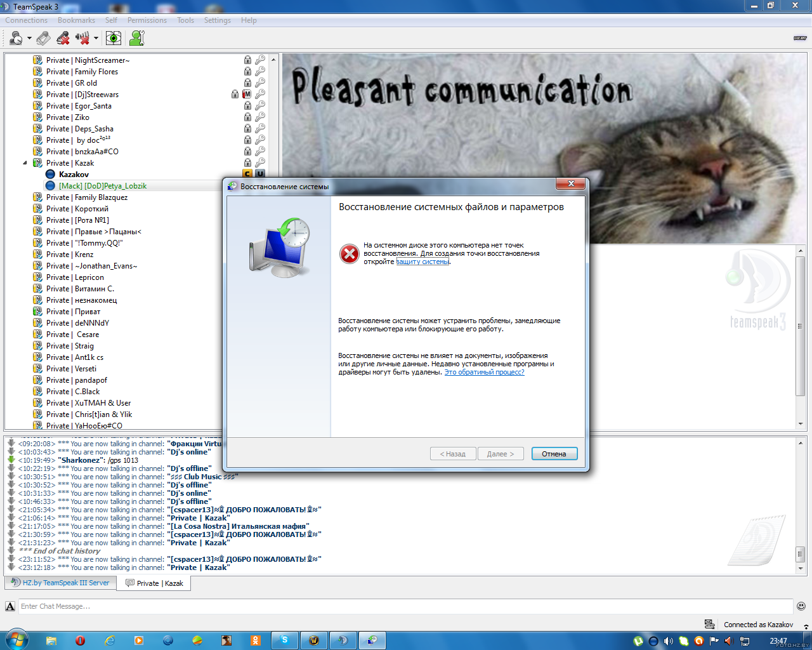Click the connection status icon in status bar
This screenshot has height=650, width=812.
pyautogui.click(x=710, y=624)
